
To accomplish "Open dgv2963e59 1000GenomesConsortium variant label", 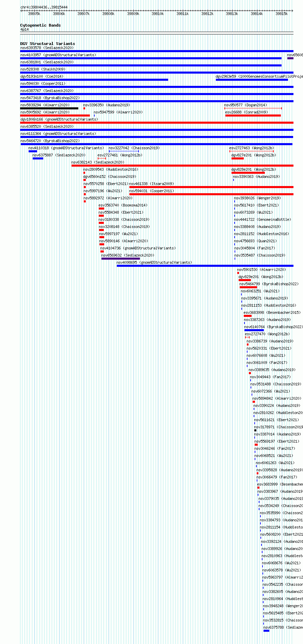I will tap(259, 76).
